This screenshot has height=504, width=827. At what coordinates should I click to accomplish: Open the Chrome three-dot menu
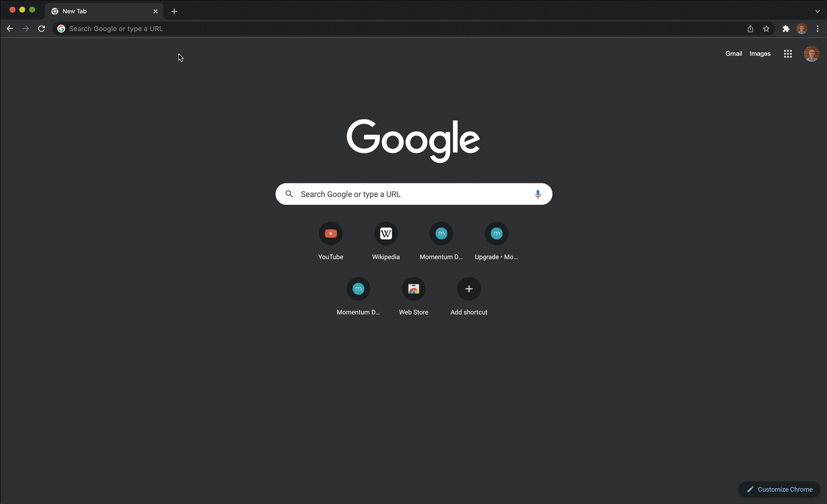click(817, 29)
